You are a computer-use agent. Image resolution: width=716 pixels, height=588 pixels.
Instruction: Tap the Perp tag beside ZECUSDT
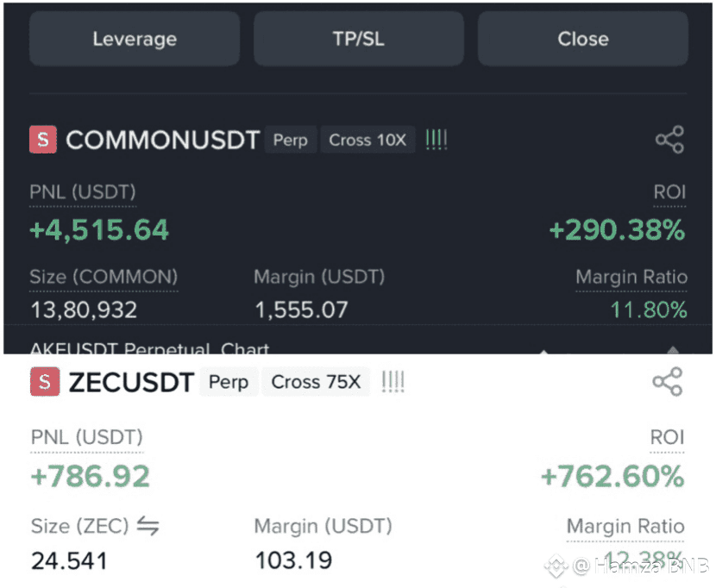(229, 382)
